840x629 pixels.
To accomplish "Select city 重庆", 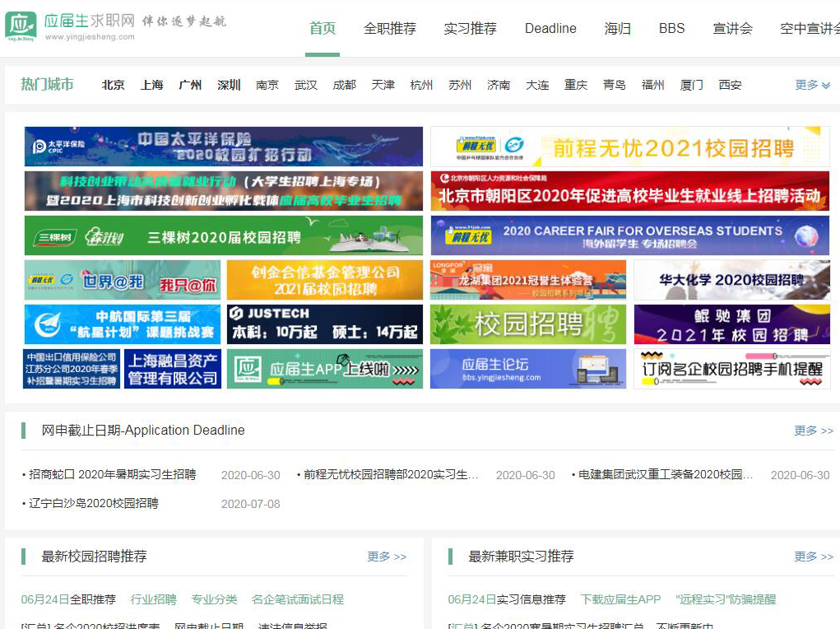I will click(576, 85).
